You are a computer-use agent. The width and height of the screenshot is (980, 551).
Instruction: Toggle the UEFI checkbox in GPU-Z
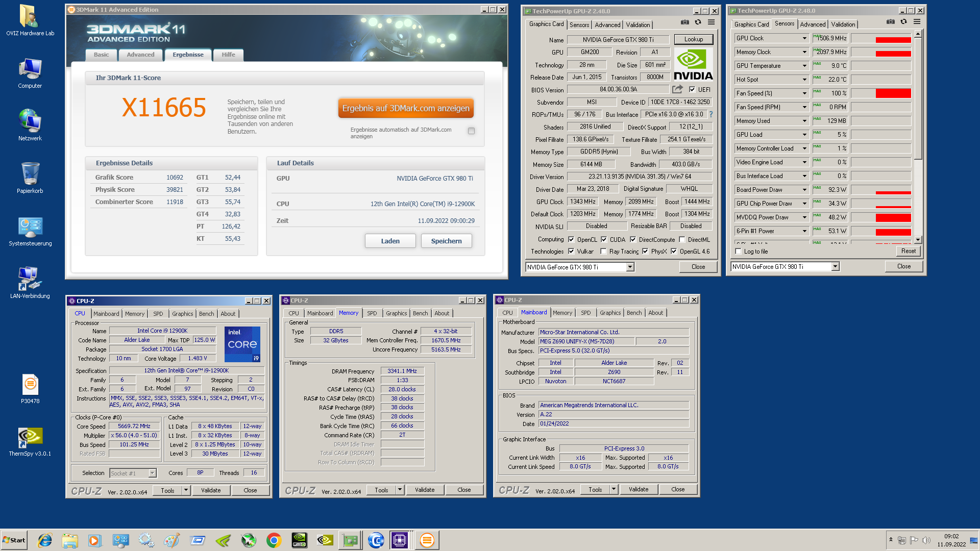tap(692, 89)
